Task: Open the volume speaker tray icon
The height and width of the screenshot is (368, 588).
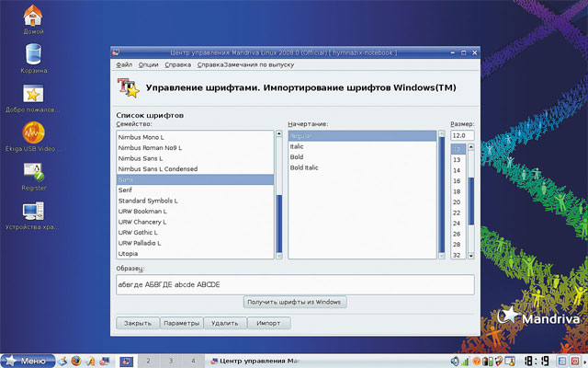Action: pos(455,362)
